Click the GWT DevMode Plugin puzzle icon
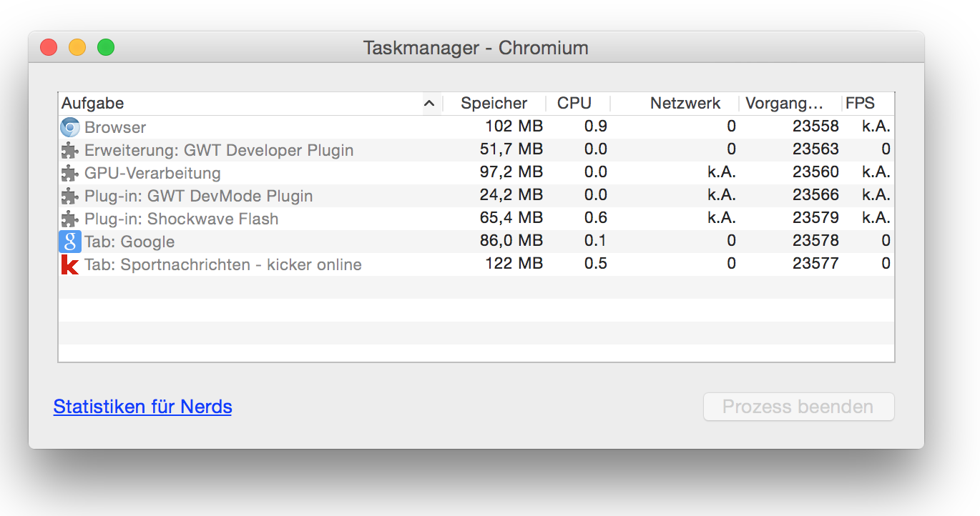This screenshot has height=516, width=980. [70, 196]
